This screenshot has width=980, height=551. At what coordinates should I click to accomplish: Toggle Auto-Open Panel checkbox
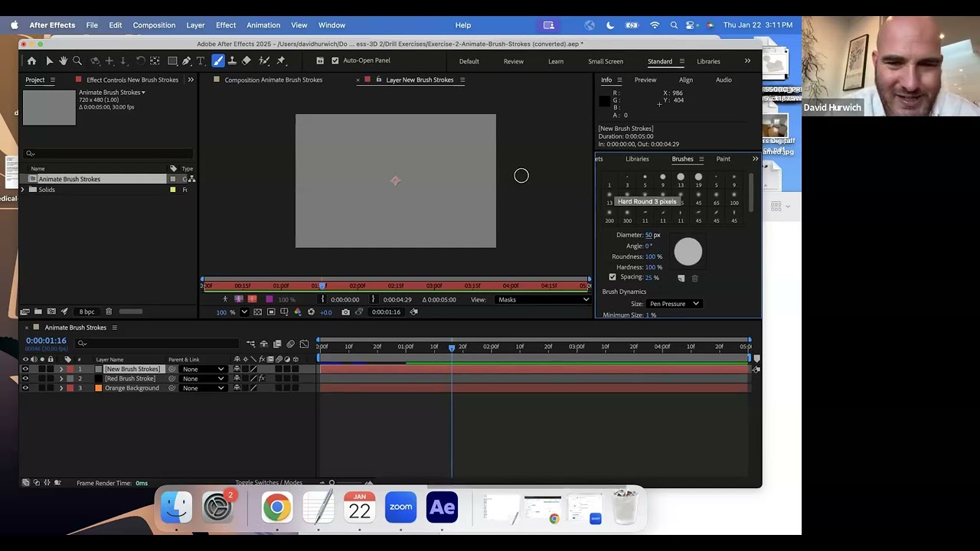(x=335, y=60)
